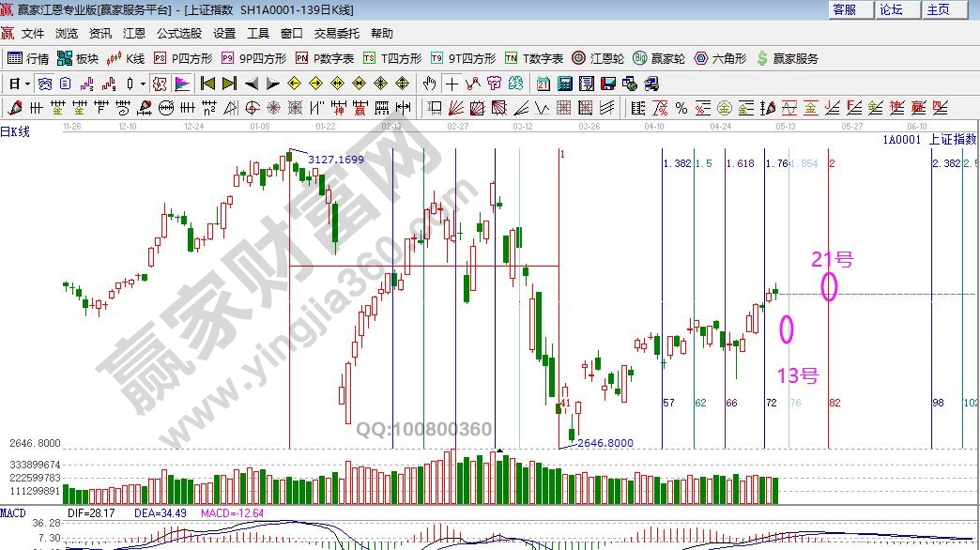Toggle the pressed flag indicator button
Screen dimensions: 980x550
click(x=181, y=84)
